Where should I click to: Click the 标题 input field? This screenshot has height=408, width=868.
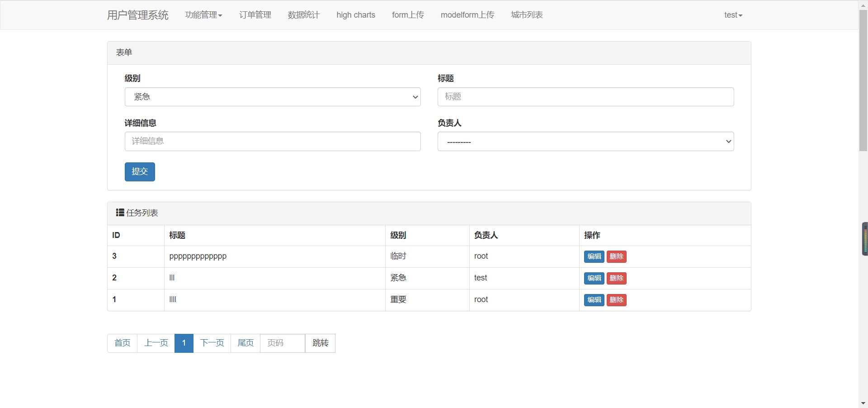[585, 96]
